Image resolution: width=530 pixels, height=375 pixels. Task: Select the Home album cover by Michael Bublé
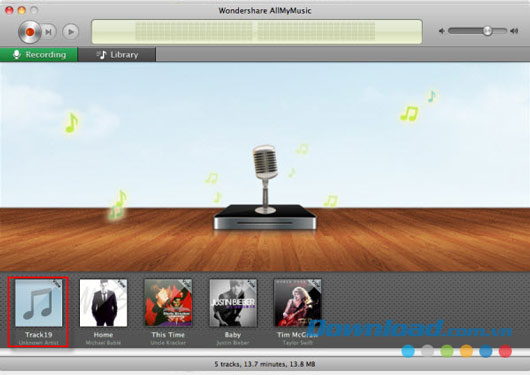[x=103, y=303]
